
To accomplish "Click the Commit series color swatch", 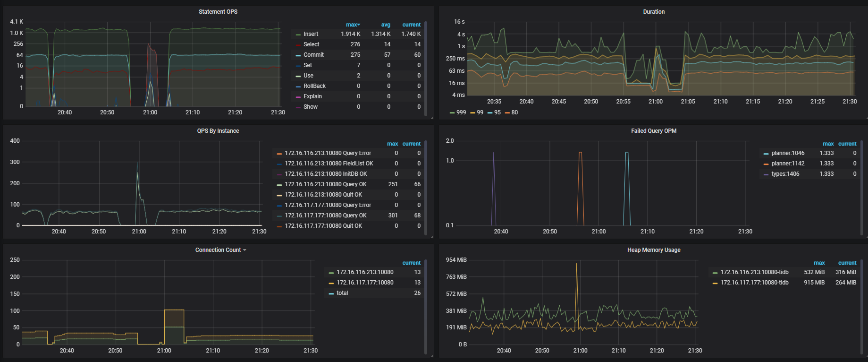I will [x=298, y=55].
